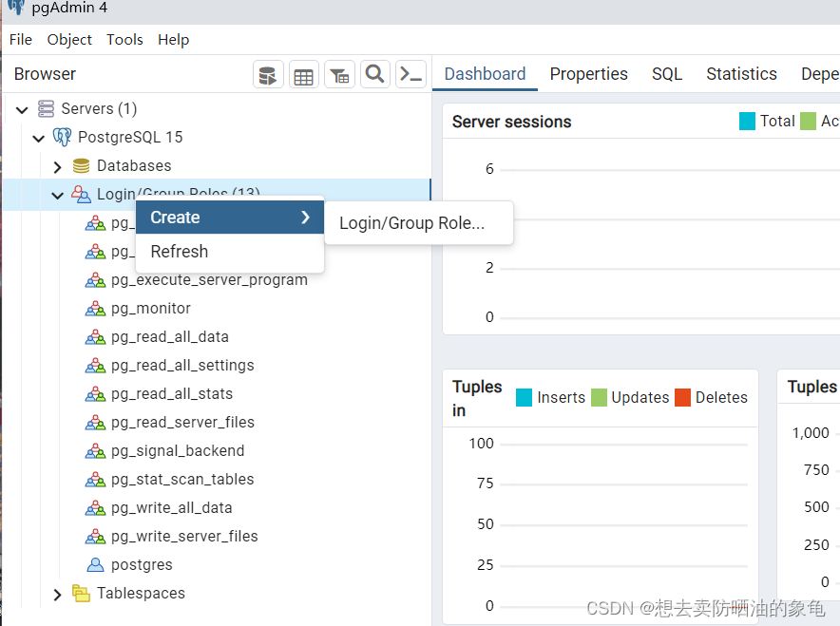Viewport: 840px width, 626px height.
Task: Expand the Tablespaces tree node
Action: coord(57,593)
